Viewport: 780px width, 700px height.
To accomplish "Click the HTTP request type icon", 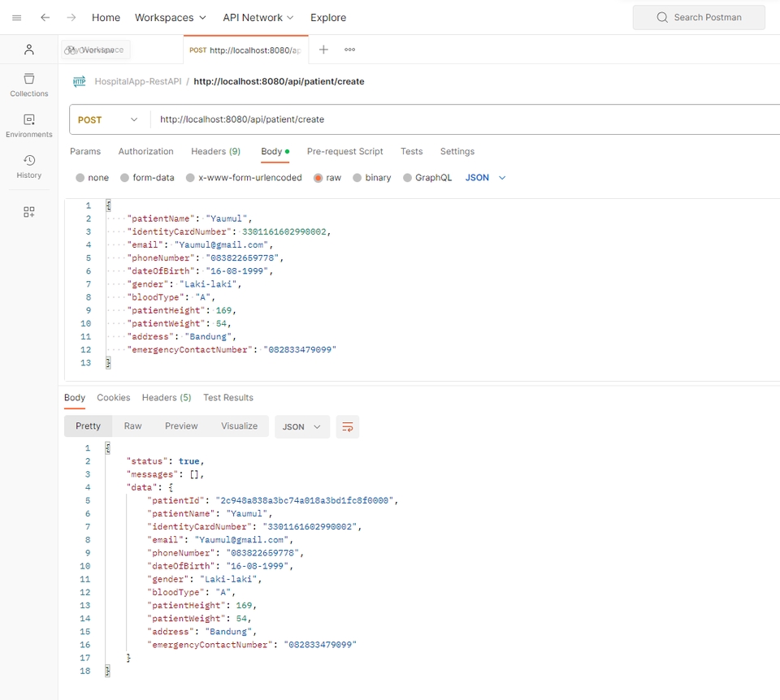I will click(80, 81).
